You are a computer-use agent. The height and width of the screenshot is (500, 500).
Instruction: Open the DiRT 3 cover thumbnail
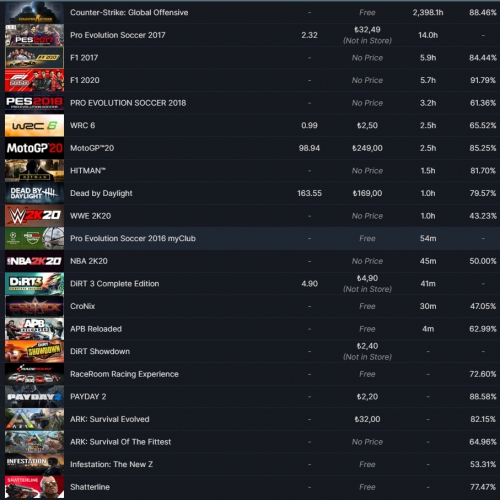(34, 284)
